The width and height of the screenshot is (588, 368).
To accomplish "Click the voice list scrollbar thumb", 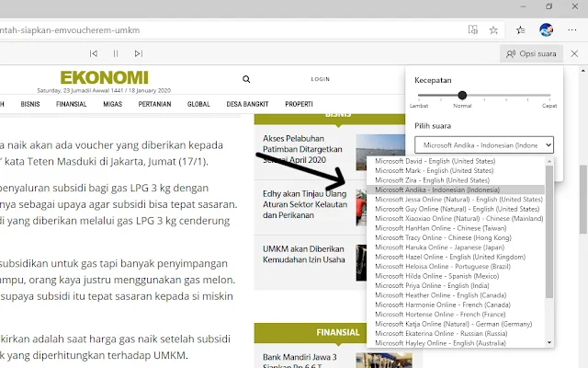I will 549,232.
